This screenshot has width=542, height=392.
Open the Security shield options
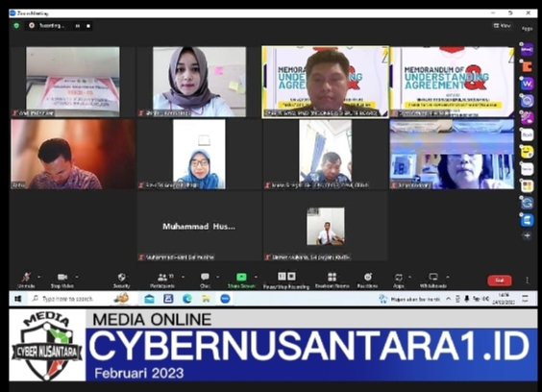(121, 280)
